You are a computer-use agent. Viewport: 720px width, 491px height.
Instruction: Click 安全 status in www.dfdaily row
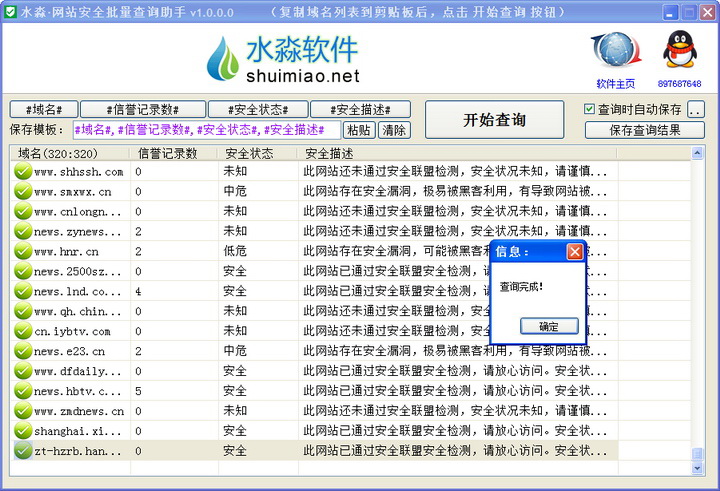click(x=235, y=371)
